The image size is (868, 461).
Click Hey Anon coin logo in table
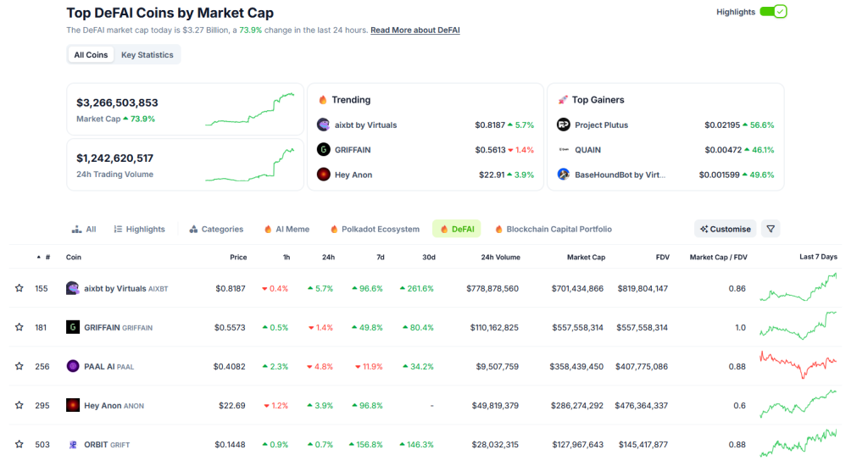coord(73,405)
